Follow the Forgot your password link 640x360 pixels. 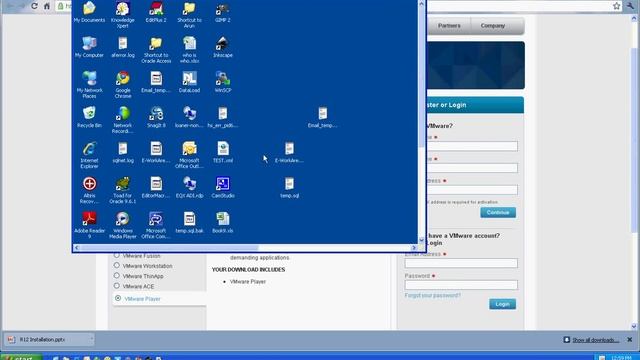coord(433,295)
